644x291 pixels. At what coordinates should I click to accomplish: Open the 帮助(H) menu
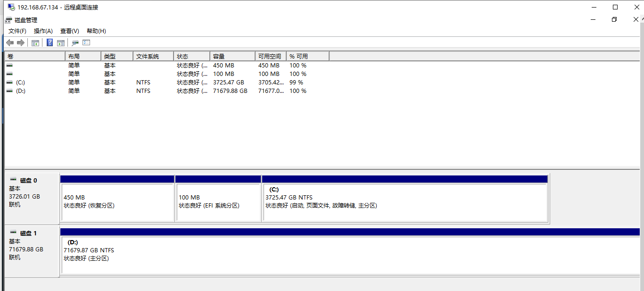pos(96,31)
